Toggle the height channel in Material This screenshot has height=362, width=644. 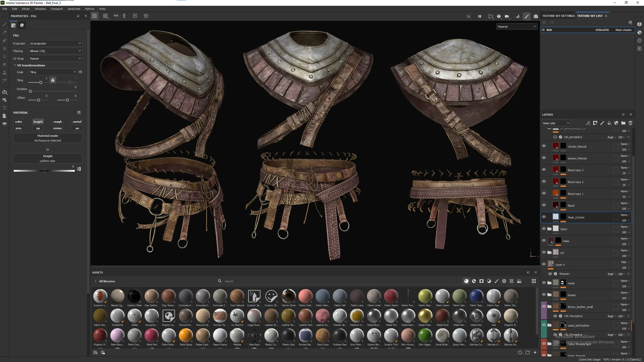38,121
